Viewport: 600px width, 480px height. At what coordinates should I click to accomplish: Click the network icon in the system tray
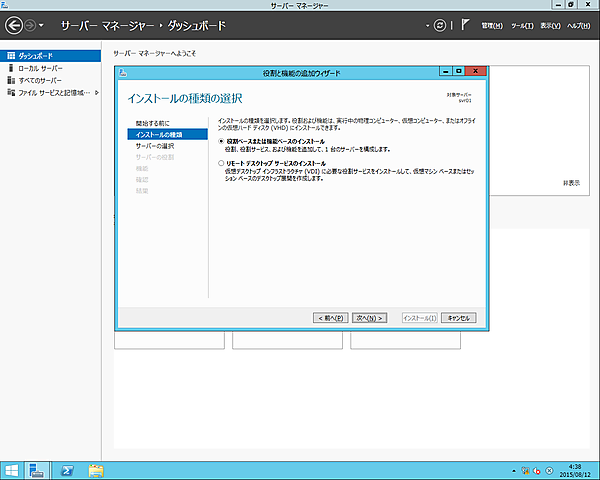click(525, 471)
